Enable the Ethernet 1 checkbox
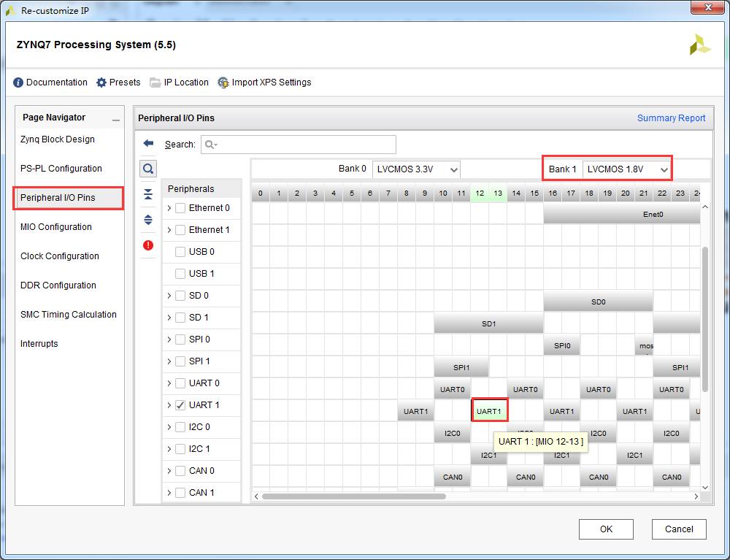The height and width of the screenshot is (560, 730). pyautogui.click(x=180, y=230)
